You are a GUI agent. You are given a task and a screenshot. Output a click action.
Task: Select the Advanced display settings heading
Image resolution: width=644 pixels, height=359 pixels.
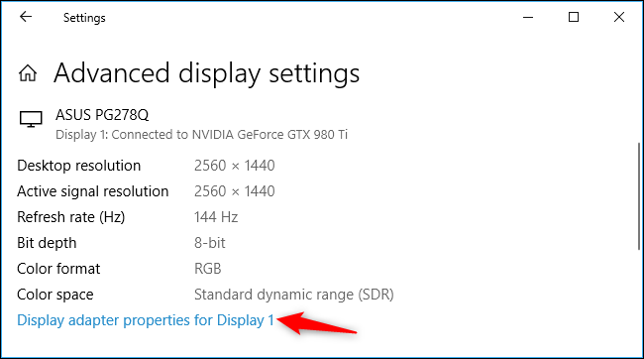[207, 74]
